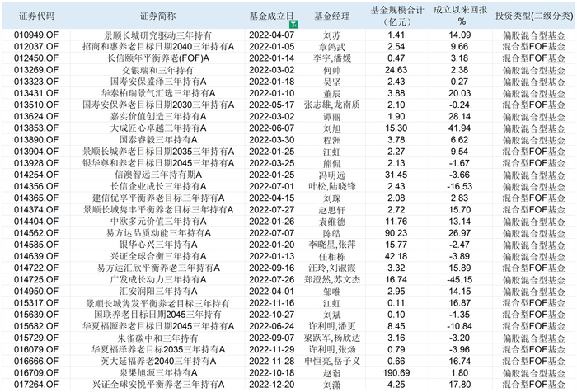This screenshot has width=577, height=392.
Task: Click manager cell 赵诣
Action: click(331, 373)
